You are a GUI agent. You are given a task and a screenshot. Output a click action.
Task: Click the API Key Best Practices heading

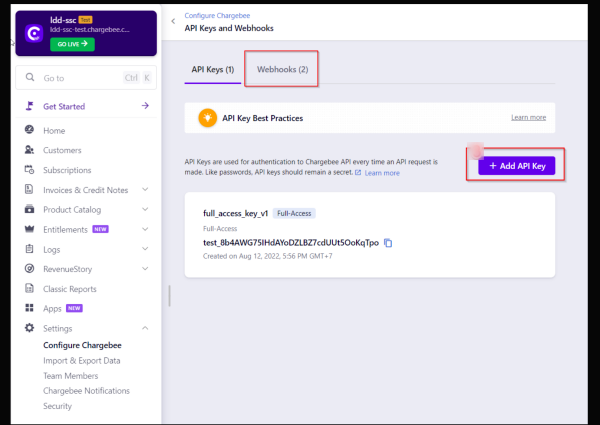coord(262,118)
